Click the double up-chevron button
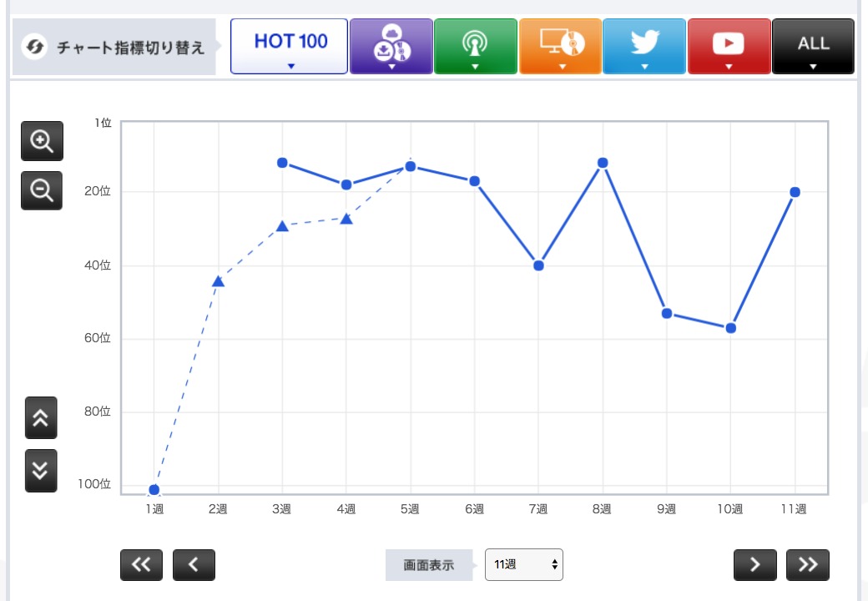 point(41,418)
